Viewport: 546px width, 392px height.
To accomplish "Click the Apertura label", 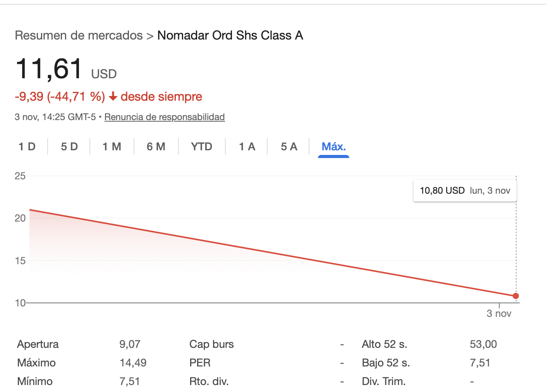I will [x=38, y=344].
